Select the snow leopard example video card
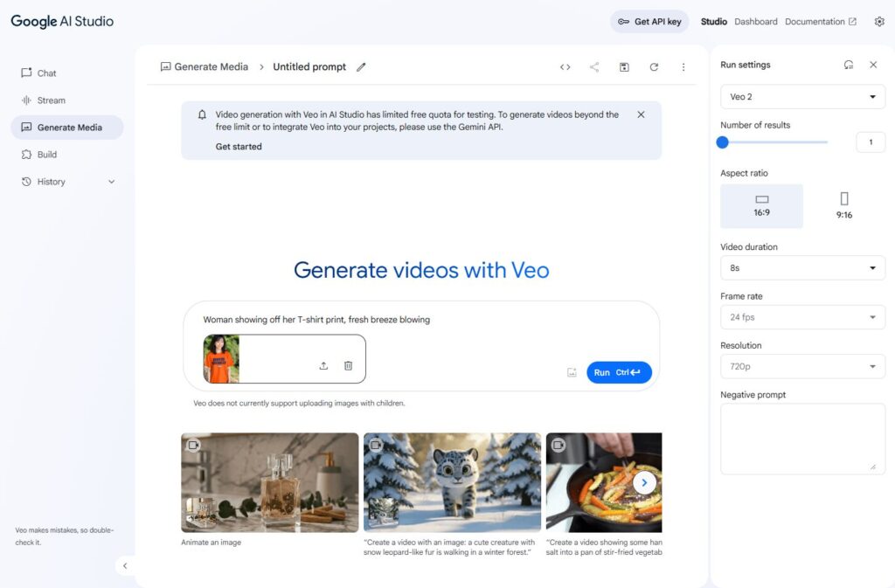This screenshot has width=895, height=588. (x=452, y=482)
